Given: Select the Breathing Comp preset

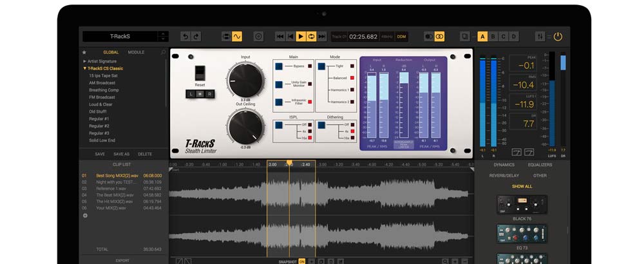Looking at the screenshot, I should pos(104,90).
